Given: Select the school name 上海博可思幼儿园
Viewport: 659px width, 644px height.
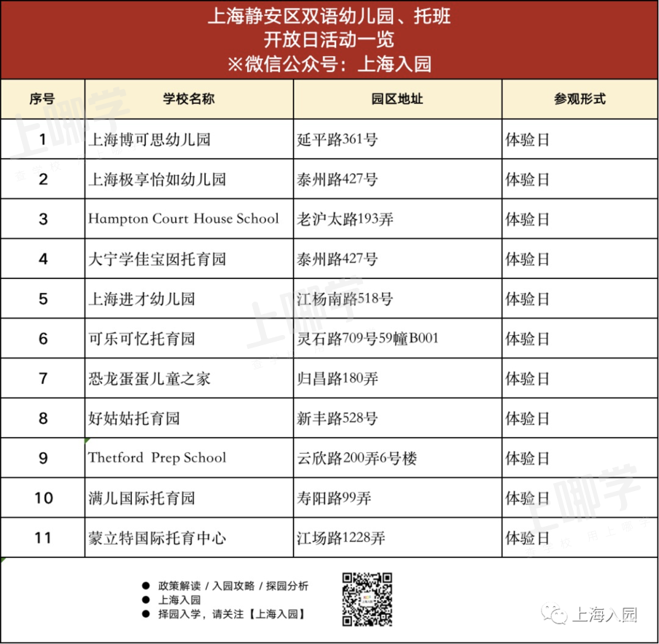Looking at the screenshot, I should click(149, 139).
